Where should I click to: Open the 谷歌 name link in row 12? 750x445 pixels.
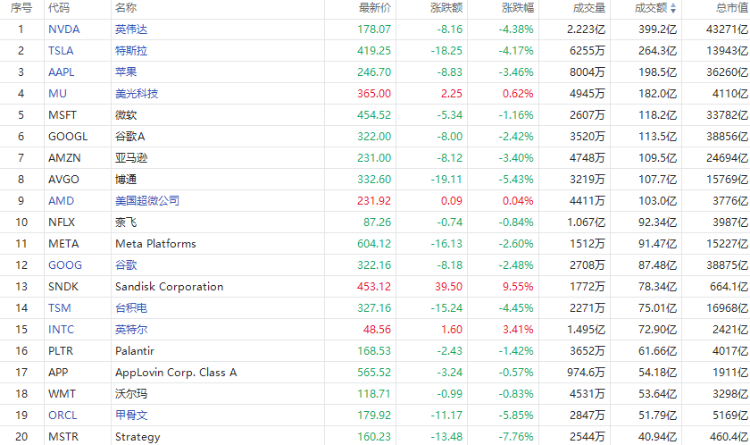126,265
